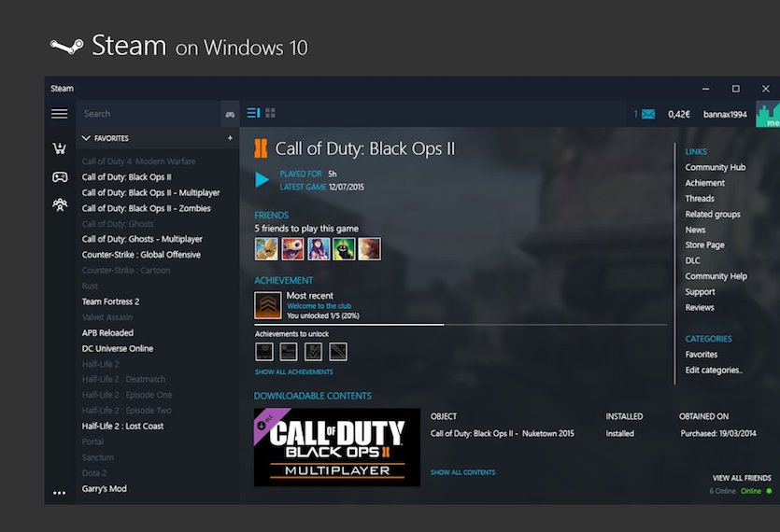Open the hamburger menu in sidebar
Screen dimensions: 780x532
[59, 114]
